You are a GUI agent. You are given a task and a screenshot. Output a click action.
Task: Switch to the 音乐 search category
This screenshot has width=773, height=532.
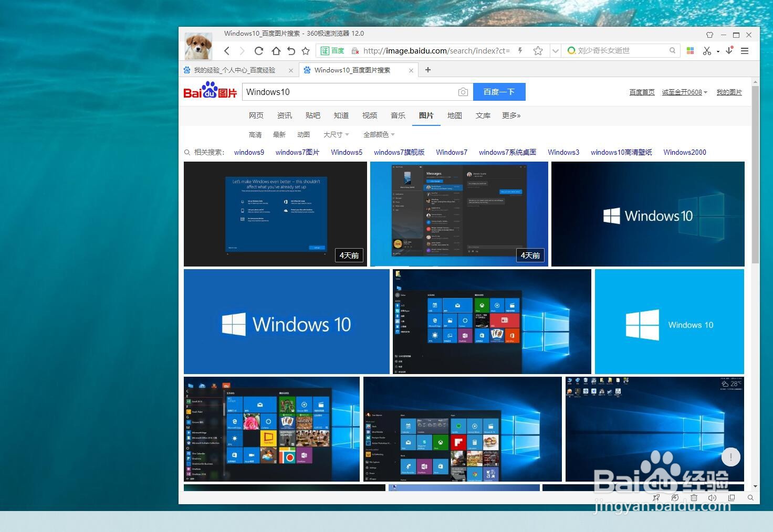pyautogui.click(x=398, y=115)
